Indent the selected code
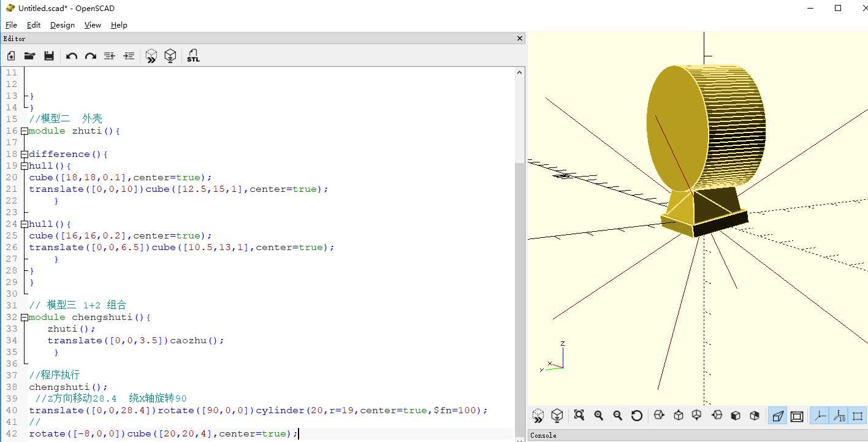Viewport: 868px width, 442px height. pyautogui.click(x=129, y=56)
